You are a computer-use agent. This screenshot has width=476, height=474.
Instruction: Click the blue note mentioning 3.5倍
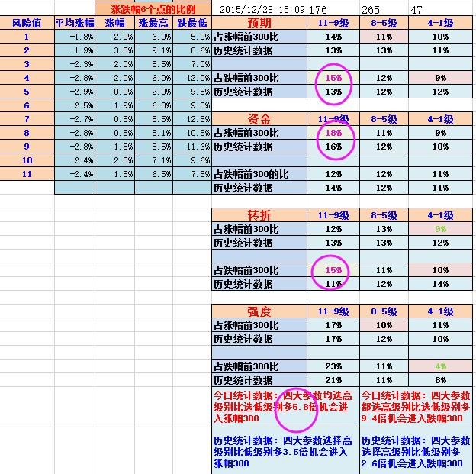point(285,451)
